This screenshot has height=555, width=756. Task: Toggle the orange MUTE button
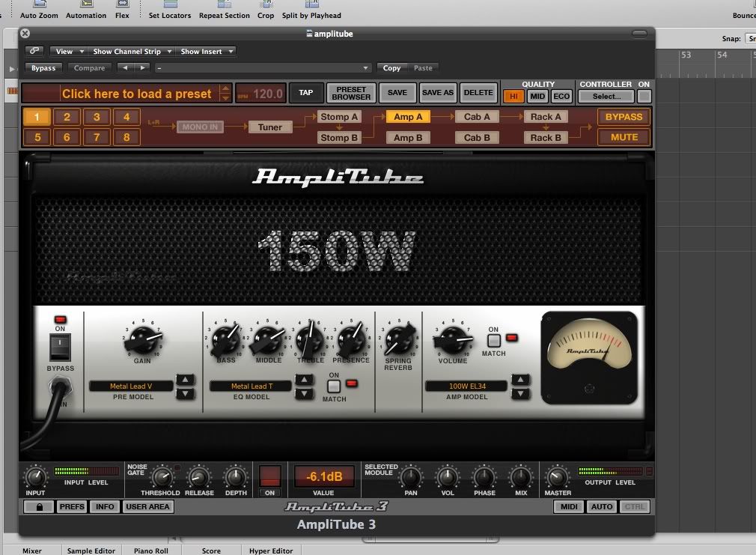(624, 138)
